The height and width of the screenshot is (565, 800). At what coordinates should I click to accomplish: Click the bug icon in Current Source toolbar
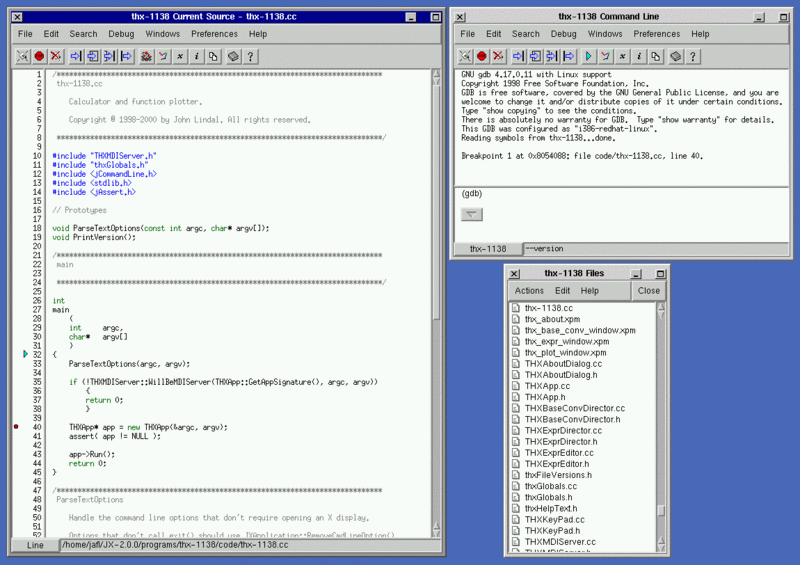tap(146, 56)
